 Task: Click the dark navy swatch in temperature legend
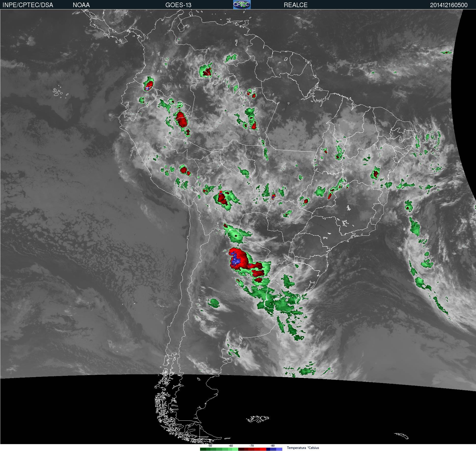tap(268, 449)
